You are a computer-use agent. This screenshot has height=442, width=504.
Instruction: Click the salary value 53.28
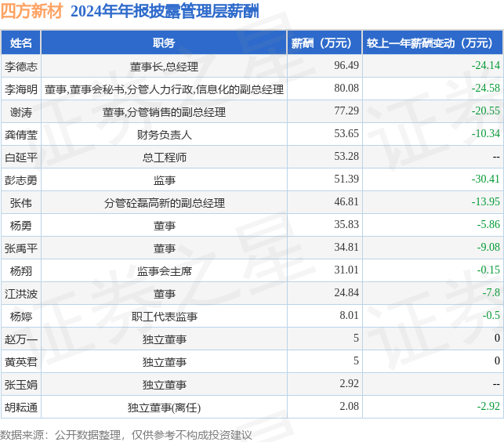pyautogui.click(x=346, y=156)
